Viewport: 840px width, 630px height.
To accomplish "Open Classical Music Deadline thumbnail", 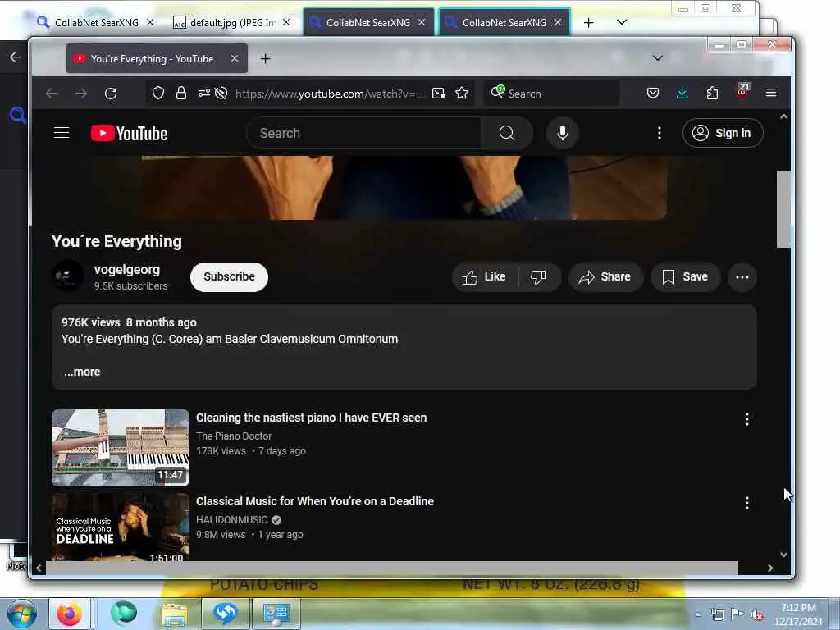I will pyautogui.click(x=121, y=527).
